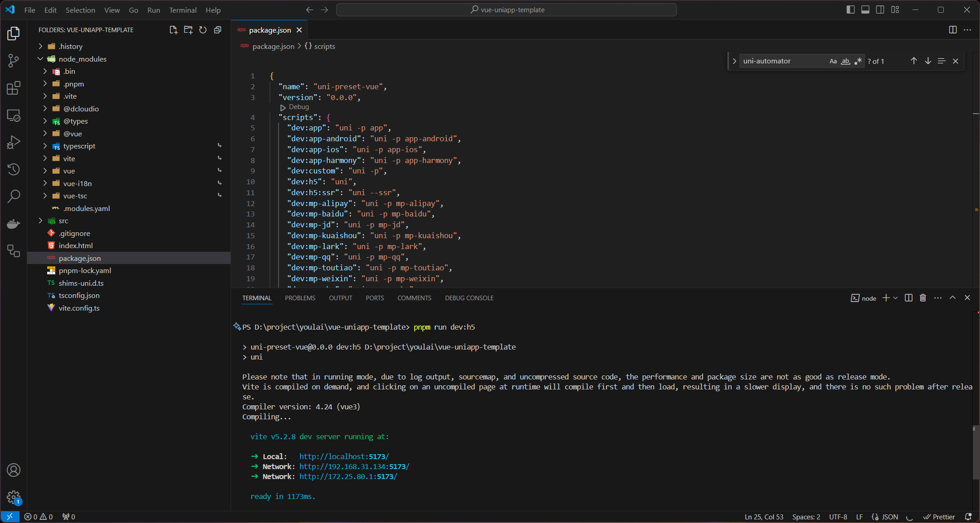Open the Terminal menu
The height and width of the screenshot is (523, 980).
(x=183, y=10)
